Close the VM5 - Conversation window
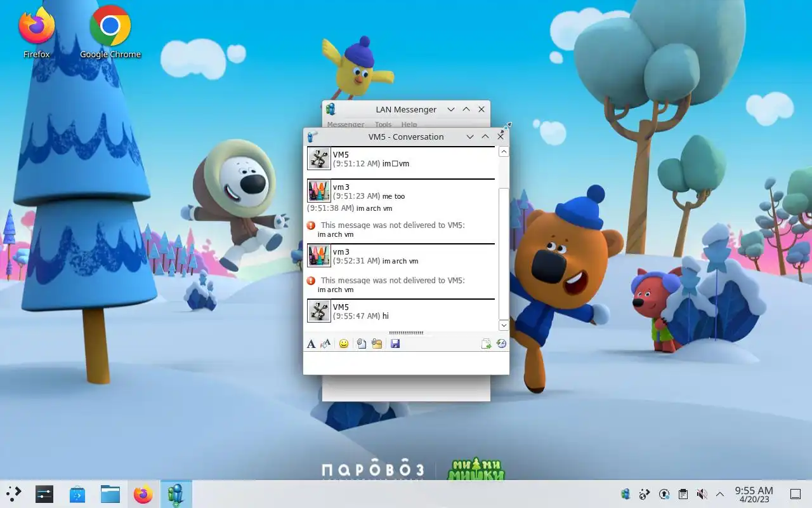Screen dimensions: 812x508 tap(501, 137)
